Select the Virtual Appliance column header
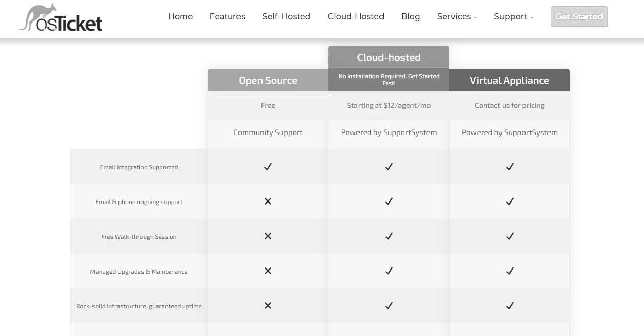The height and width of the screenshot is (336, 644). pos(510,80)
